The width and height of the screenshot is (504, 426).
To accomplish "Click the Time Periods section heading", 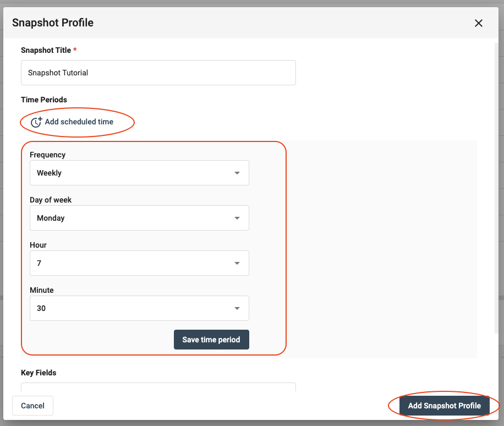I will (44, 100).
